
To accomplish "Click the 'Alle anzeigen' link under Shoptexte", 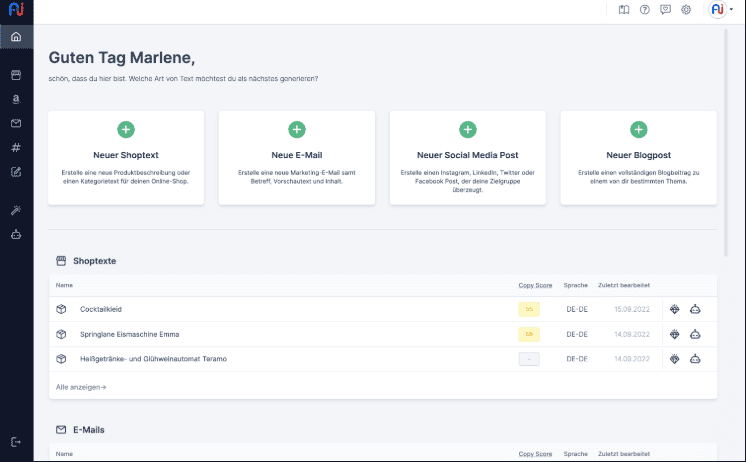I will [81, 386].
